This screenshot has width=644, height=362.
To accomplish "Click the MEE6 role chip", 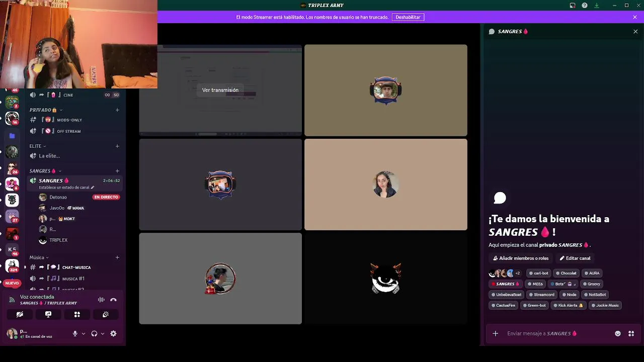I will tap(535, 284).
